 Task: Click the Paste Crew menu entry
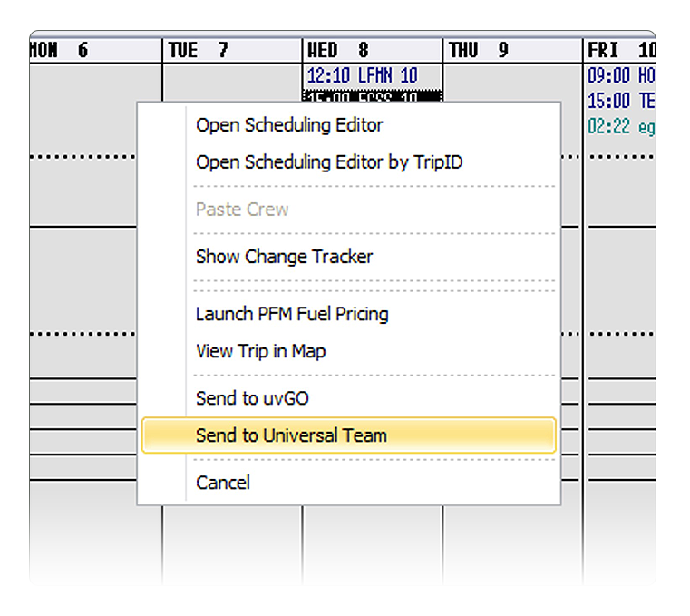tap(242, 210)
